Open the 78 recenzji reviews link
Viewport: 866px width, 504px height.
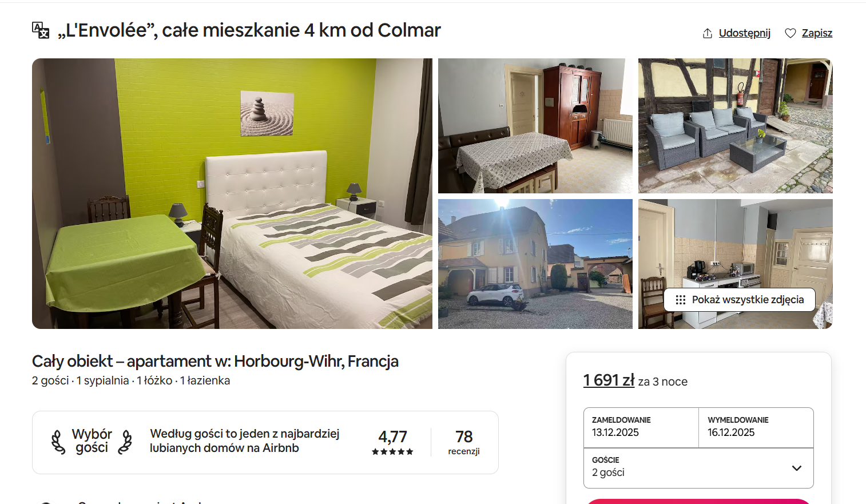tap(464, 442)
